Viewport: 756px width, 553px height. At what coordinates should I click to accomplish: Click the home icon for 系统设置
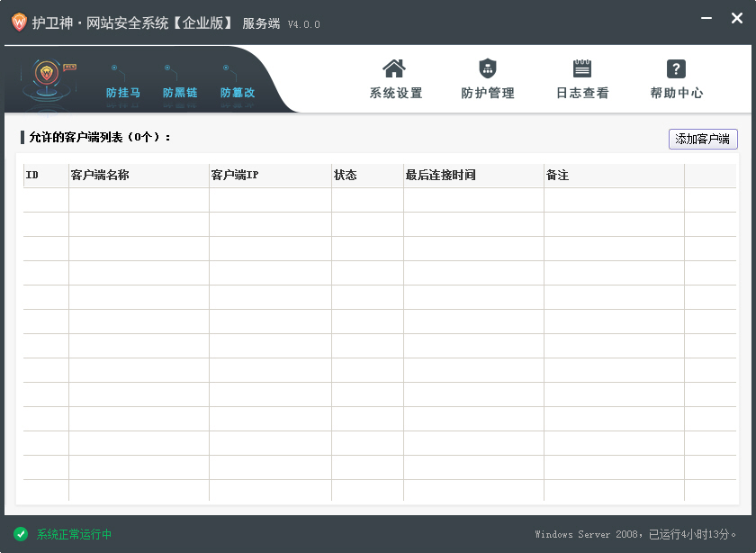(x=394, y=68)
